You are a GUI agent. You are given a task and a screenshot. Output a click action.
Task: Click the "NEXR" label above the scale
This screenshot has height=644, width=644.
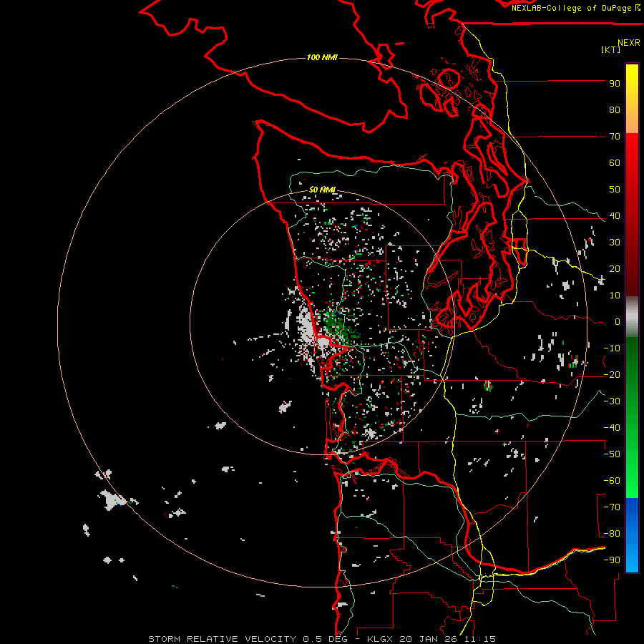[x=629, y=43]
